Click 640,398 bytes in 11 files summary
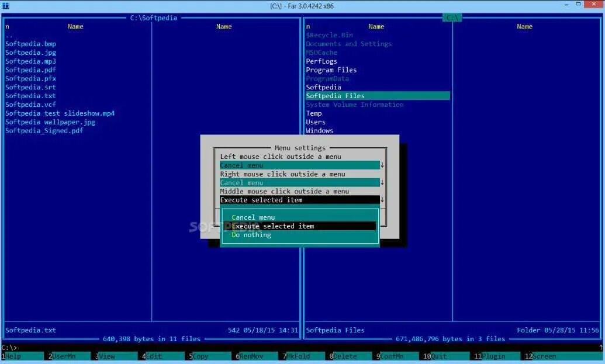Image resolution: width=605 pixels, height=364 pixels. [151, 339]
